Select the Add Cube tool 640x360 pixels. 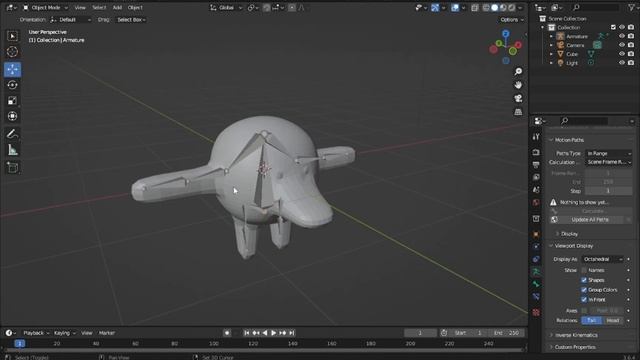click(x=12, y=167)
